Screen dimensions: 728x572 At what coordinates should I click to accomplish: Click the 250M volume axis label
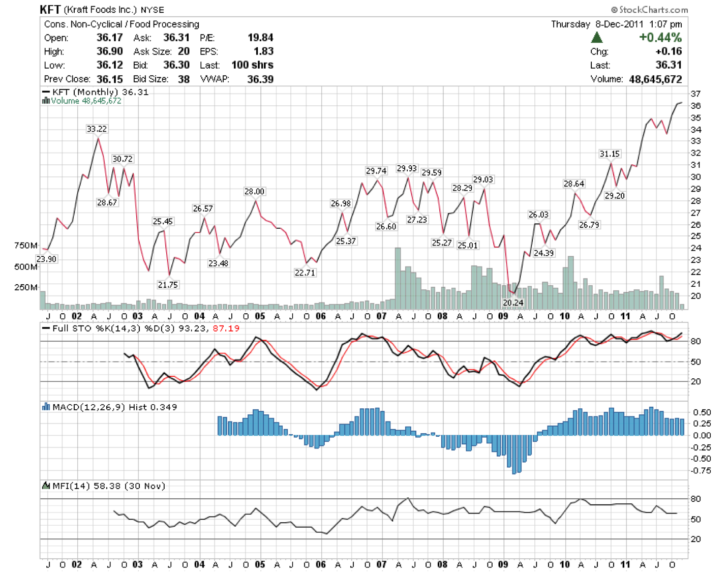point(26,287)
